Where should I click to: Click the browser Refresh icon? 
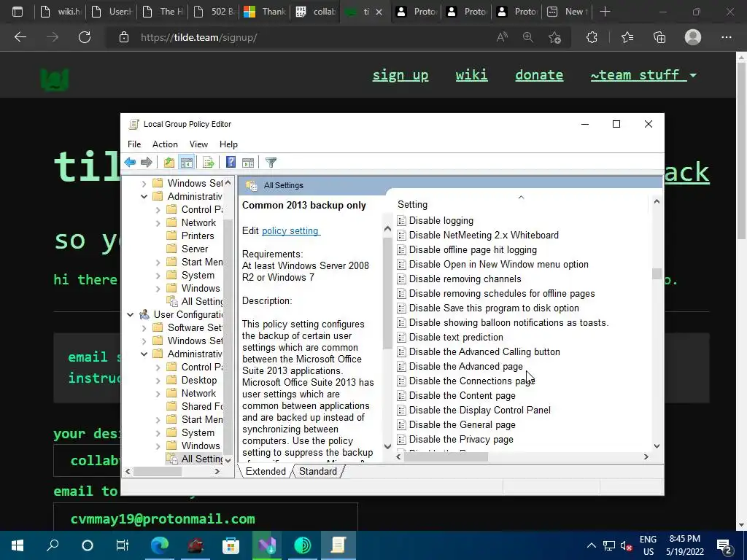pos(85,37)
